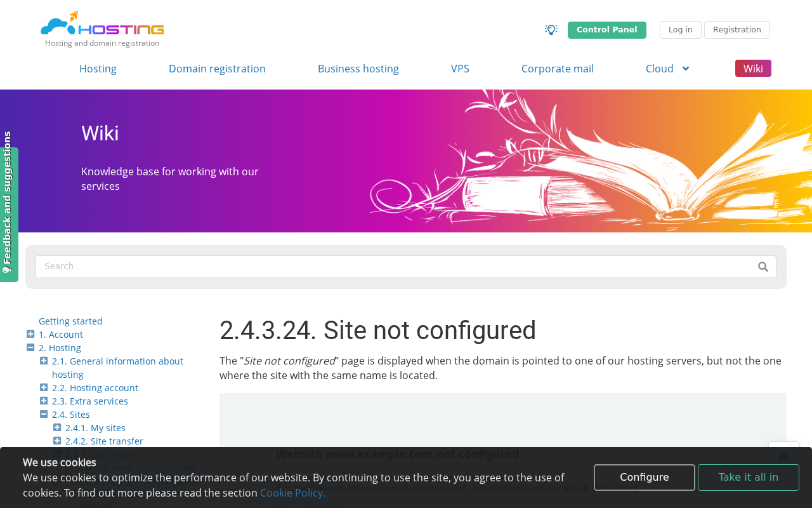Open the 2.3. Extra services link
This screenshot has height=508, width=812.
pyautogui.click(x=90, y=401)
